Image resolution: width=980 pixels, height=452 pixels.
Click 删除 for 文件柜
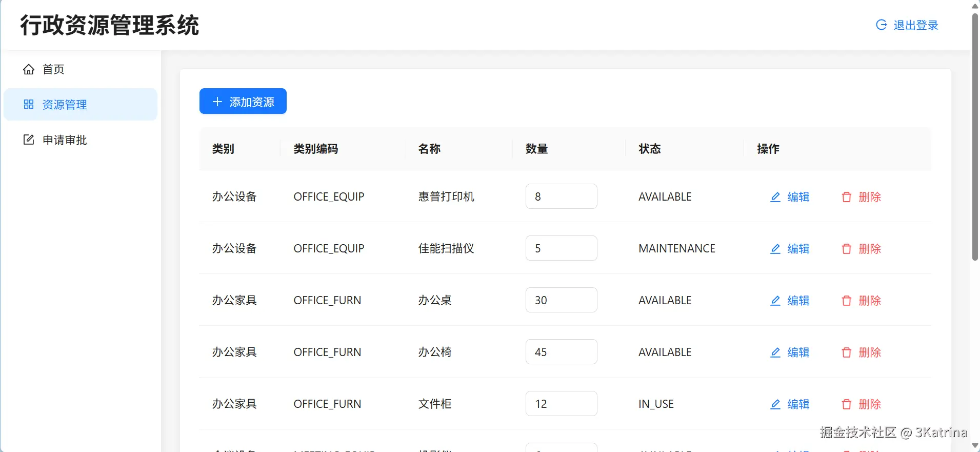point(862,404)
